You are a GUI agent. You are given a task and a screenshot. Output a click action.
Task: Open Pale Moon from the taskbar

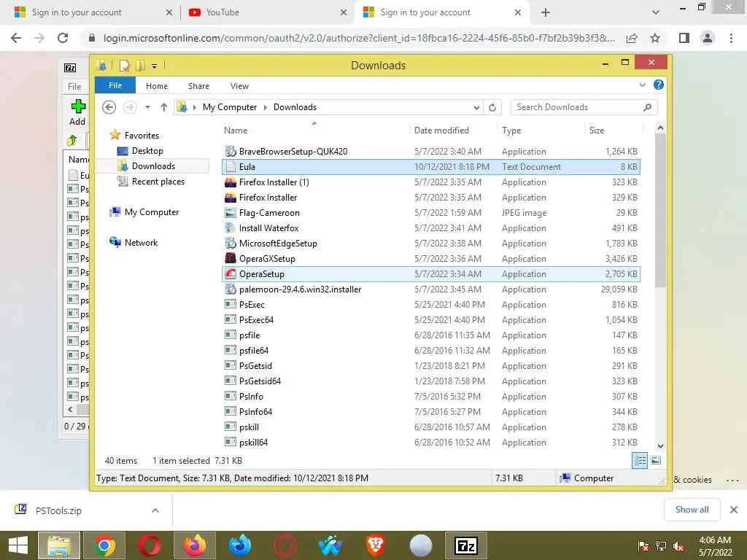(x=421, y=545)
